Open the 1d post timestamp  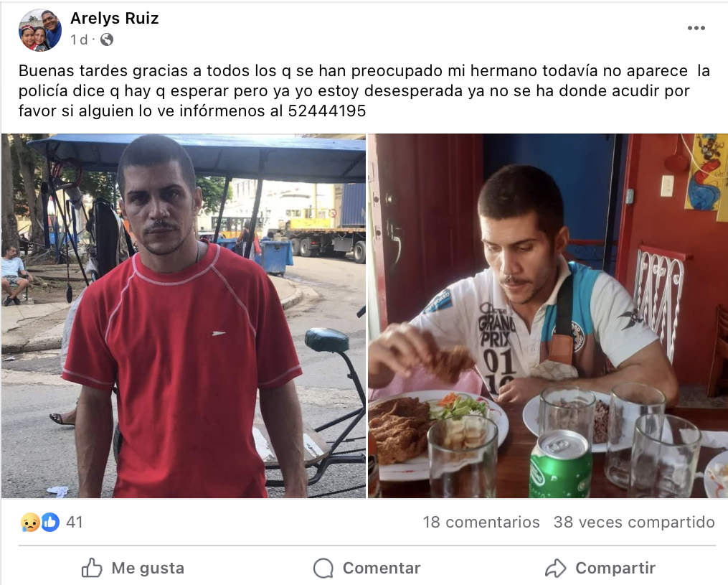click(79, 40)
